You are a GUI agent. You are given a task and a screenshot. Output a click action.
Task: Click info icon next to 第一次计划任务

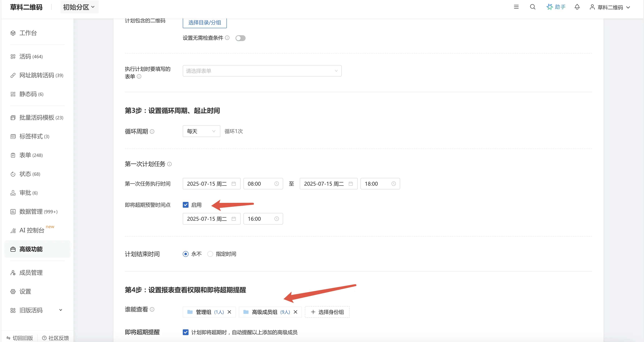[170, 164]
